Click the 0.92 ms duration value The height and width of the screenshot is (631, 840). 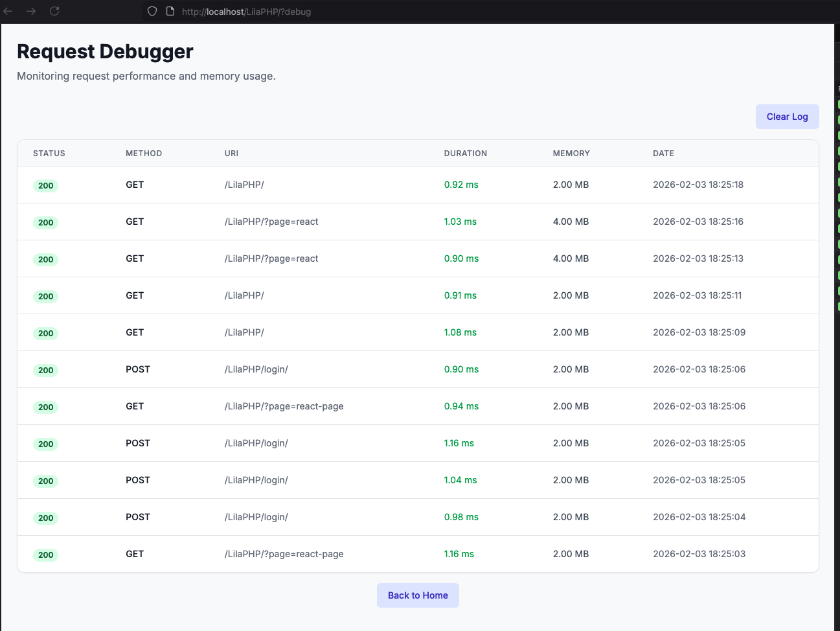pyautogui.click(x=461, y=184)
